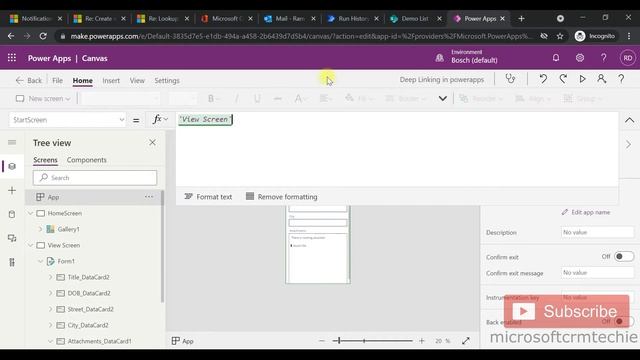Switch to Demo List browser tab

[x=415, y=18]
